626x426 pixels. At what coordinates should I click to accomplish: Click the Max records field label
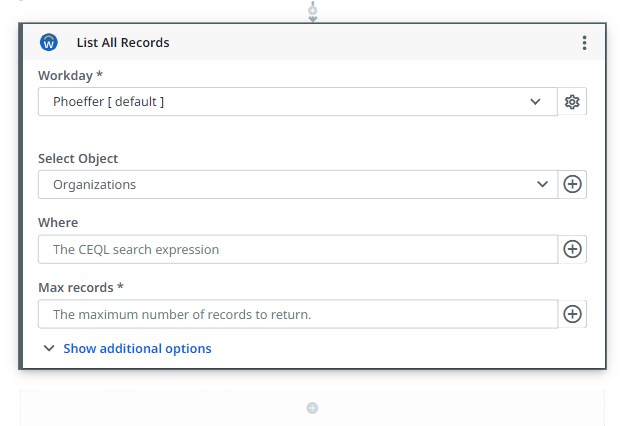[x=80, y=288]
